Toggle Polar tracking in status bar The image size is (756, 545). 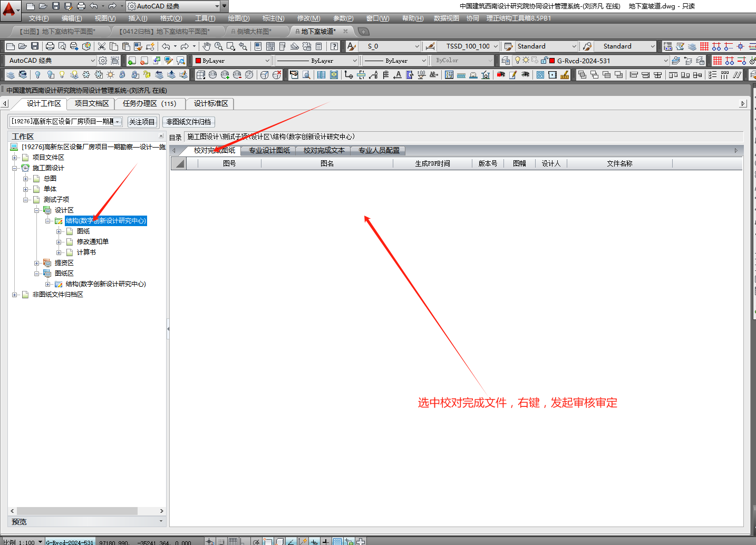[256, 541]
